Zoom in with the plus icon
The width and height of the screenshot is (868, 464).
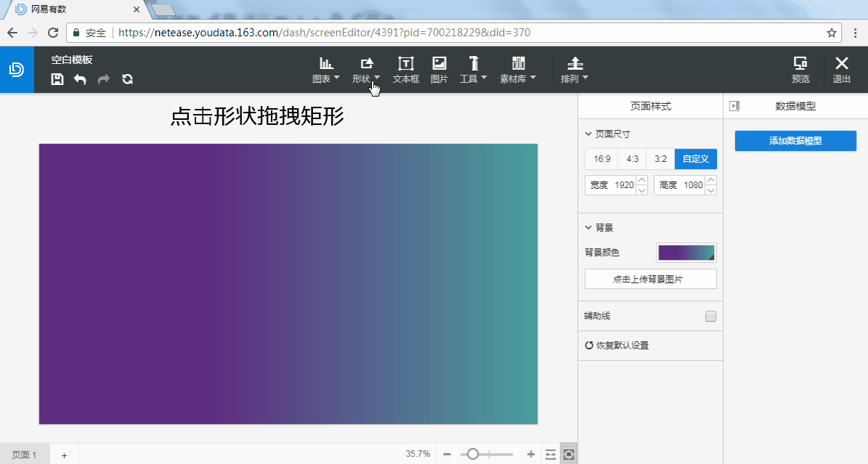(x=531, y=455)
